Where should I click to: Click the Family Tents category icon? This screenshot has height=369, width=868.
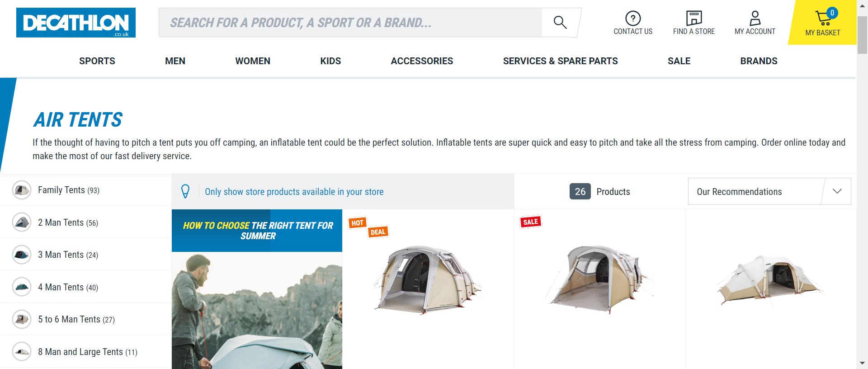[x=22, y=190]
